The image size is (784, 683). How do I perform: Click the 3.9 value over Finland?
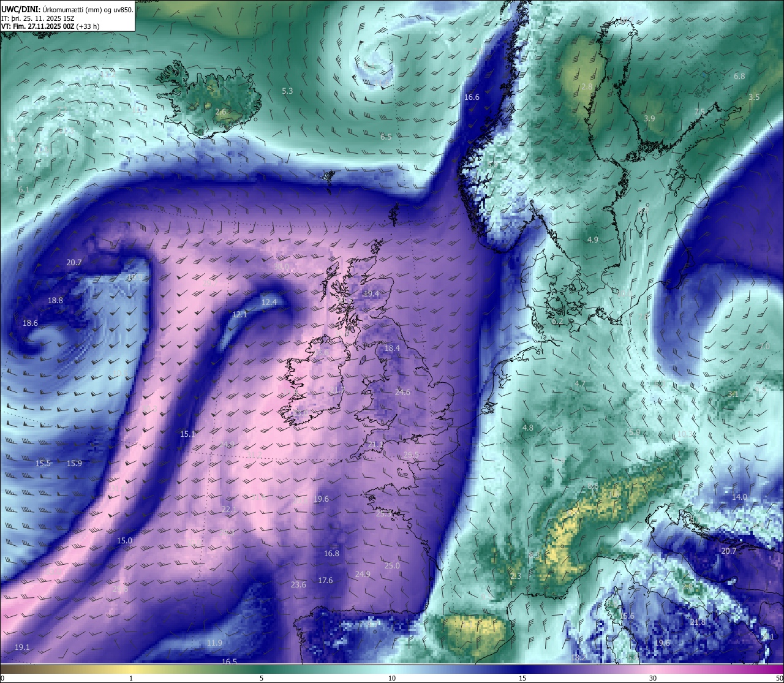(x=649, y=119)
